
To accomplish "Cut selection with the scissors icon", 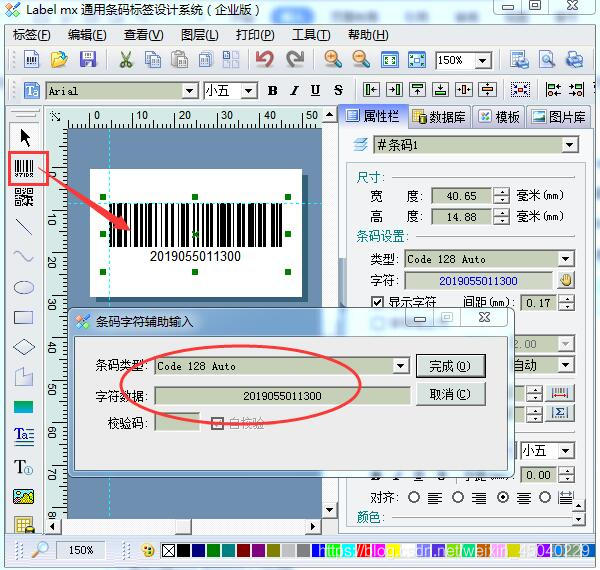I will 126,60.
